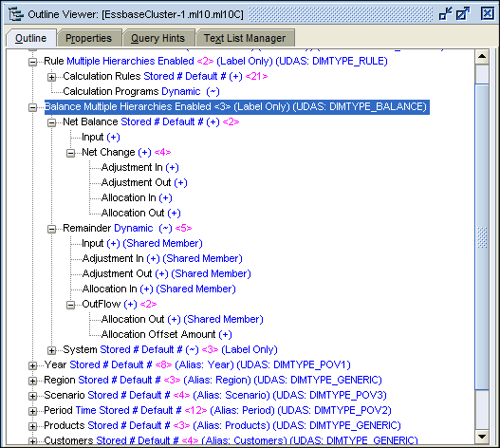The image size is (500, 448).
Task: Select the Rule Multiple Hierarchies Enabled row
Action: (x=215, y=61)
